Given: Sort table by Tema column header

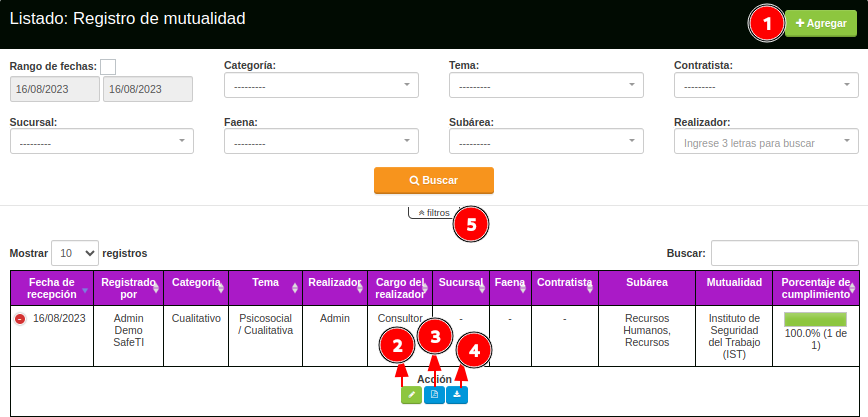Looking at the screenshot, I should [265, 284].
